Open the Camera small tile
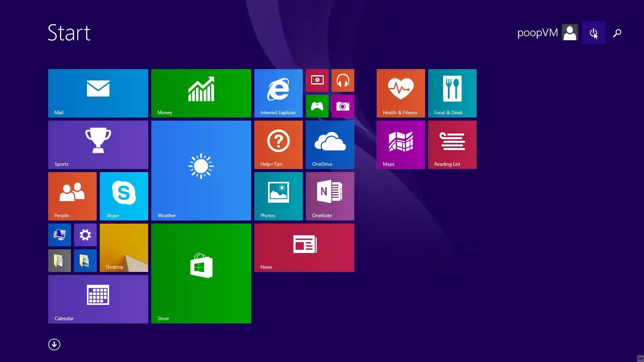644x362 pixels. coord(343,106)
